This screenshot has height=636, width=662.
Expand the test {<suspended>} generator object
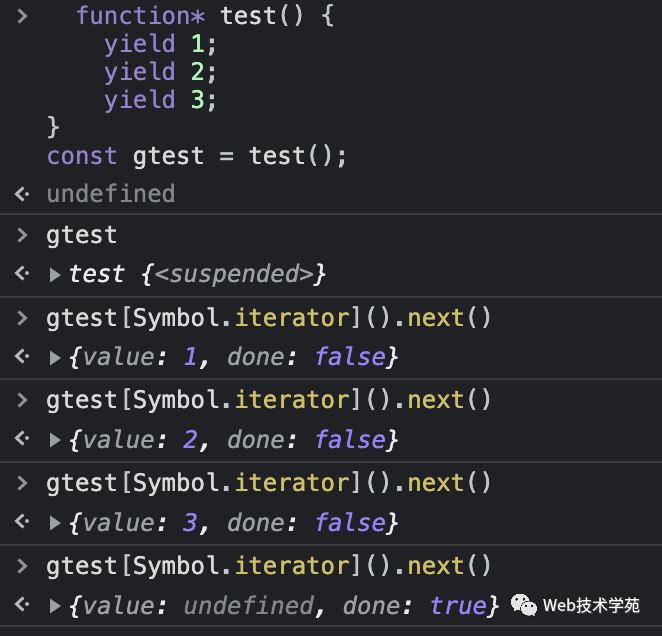(55, 274)
